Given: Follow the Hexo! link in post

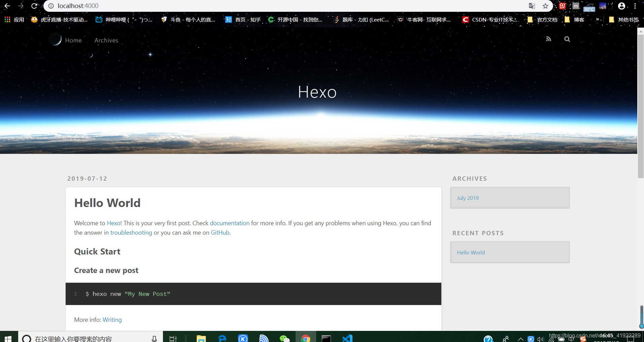Looking at the screenshot, I should 114,223.
